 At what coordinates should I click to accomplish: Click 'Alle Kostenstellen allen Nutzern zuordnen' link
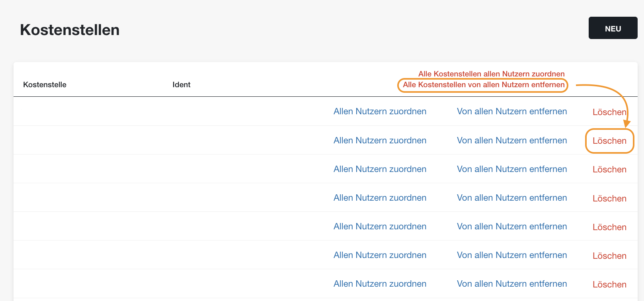tap(491, 74)
